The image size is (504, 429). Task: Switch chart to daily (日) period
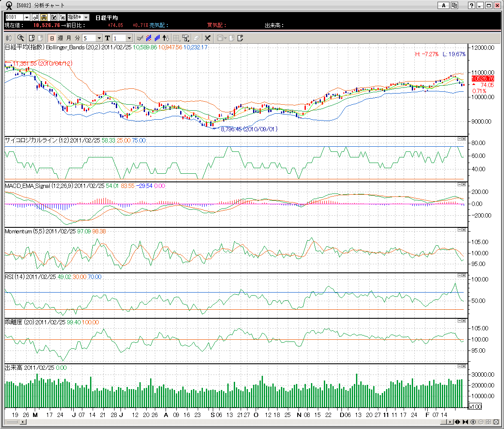[51, 38]
